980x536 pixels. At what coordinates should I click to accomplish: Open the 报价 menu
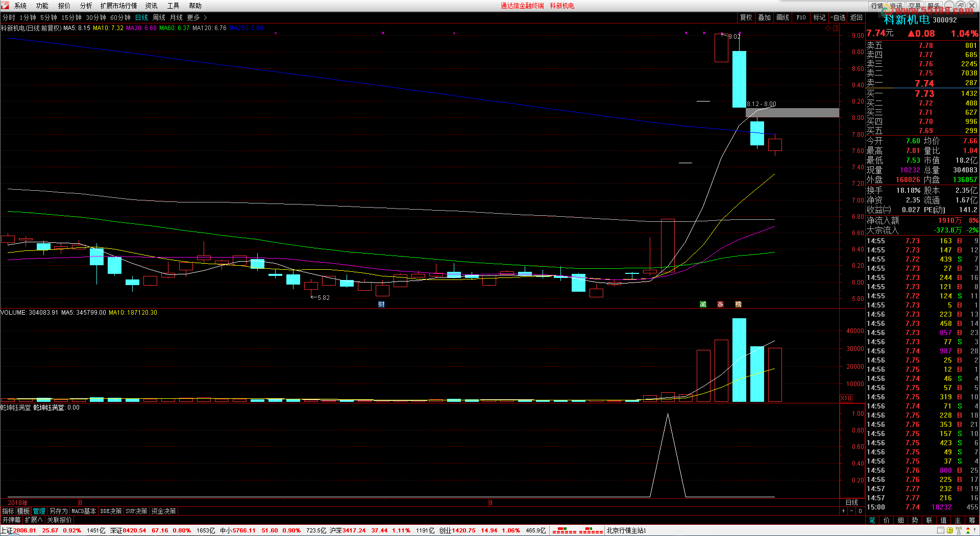(x=64, y=6)
